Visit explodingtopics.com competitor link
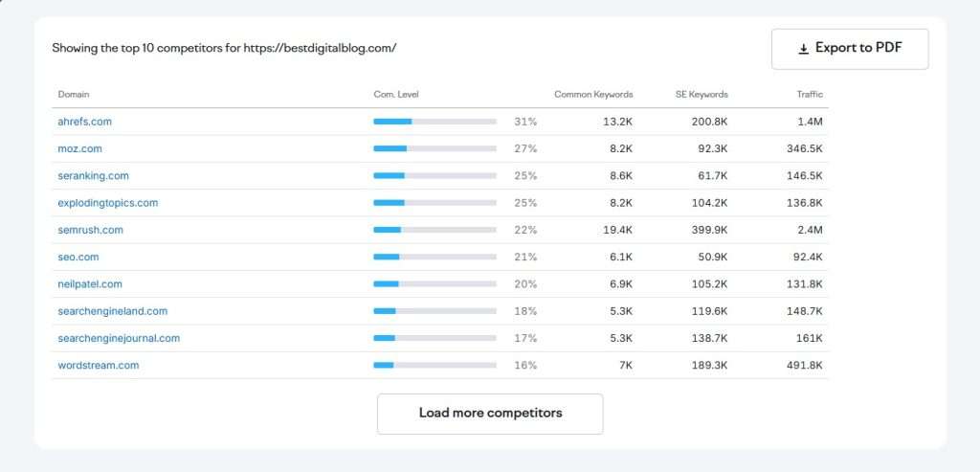This screenshot has height=472, width=980. coord(107,203)
